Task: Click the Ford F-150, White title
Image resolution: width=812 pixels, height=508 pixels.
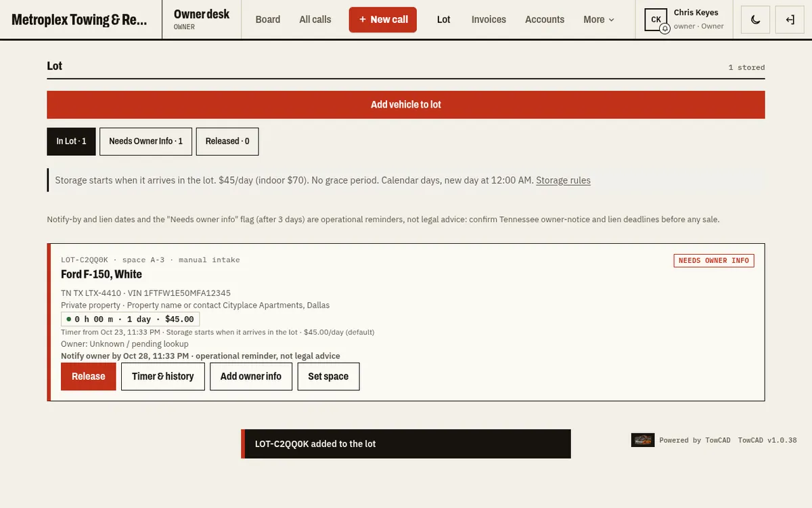Action: (101, 274)
